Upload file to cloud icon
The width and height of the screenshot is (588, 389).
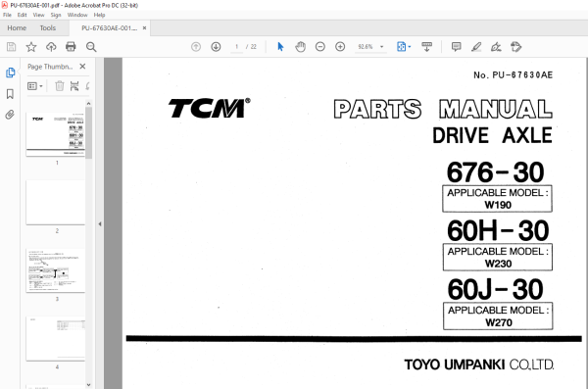[51, 46]
